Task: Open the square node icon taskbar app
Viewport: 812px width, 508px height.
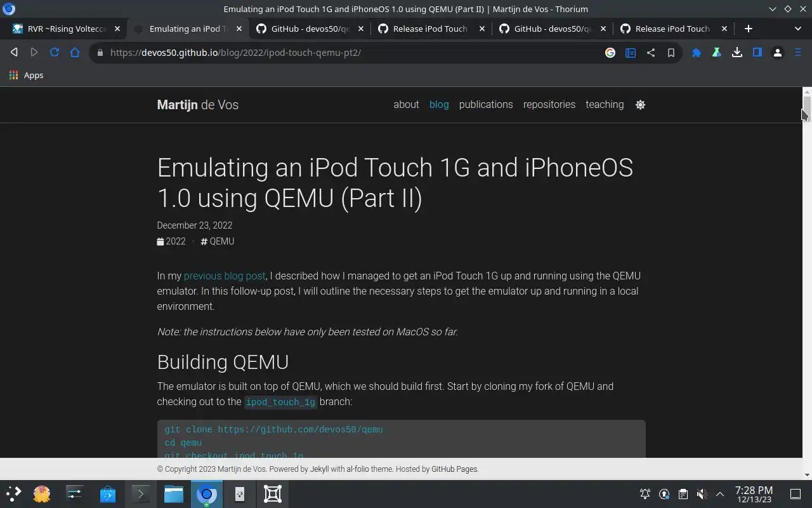Action: pos(273,494)
